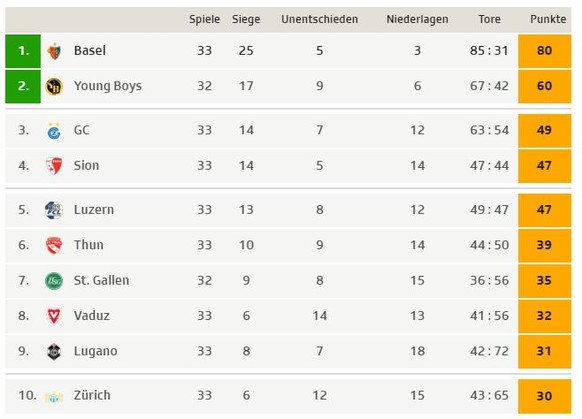582x419 pixels.
Task: Click the FC Thun crest
Action: [x=54, y=245]
